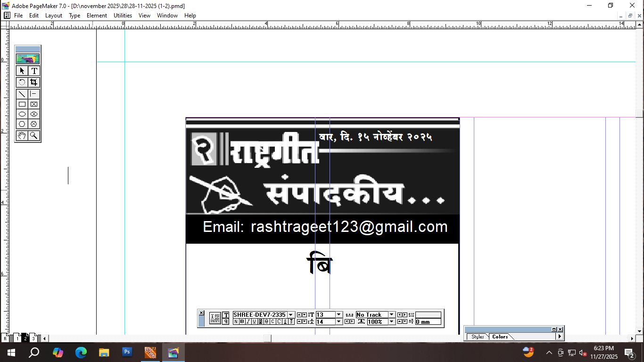The height and width of the screenshot is (362, 644).
Task: Open the Element menu
Action: tap(97, 16)
